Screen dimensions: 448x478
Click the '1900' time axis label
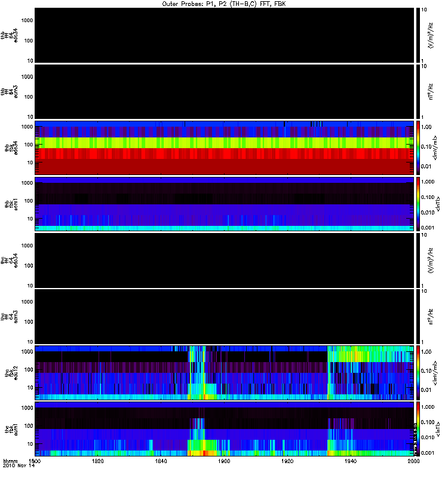[x=224, y=461]
